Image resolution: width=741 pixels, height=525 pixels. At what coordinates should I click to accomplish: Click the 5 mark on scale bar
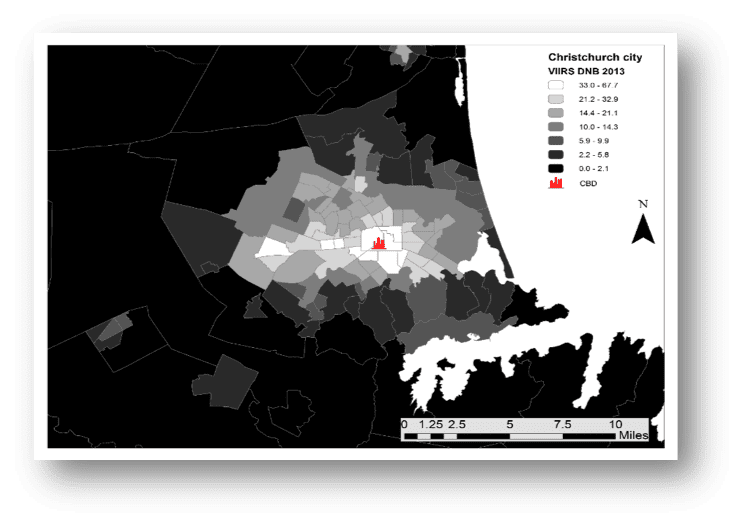pos(510,424)
